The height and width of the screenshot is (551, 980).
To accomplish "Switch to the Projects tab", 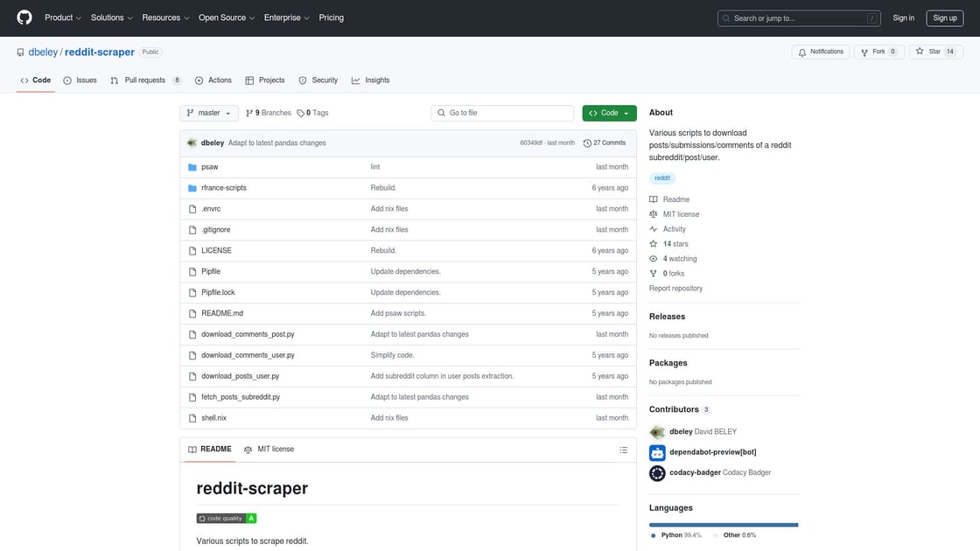I will point(265,80).
